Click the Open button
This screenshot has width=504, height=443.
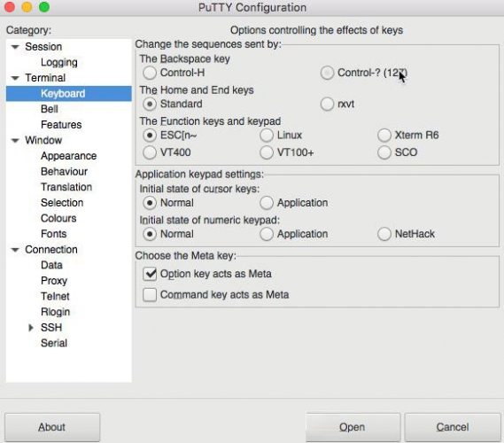(x=353, y=427)
